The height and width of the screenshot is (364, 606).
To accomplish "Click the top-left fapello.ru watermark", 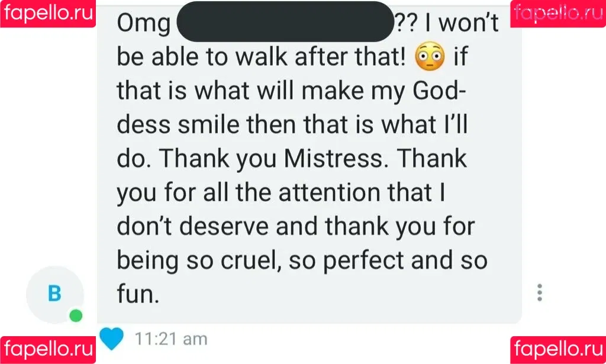I will point(47,13).
